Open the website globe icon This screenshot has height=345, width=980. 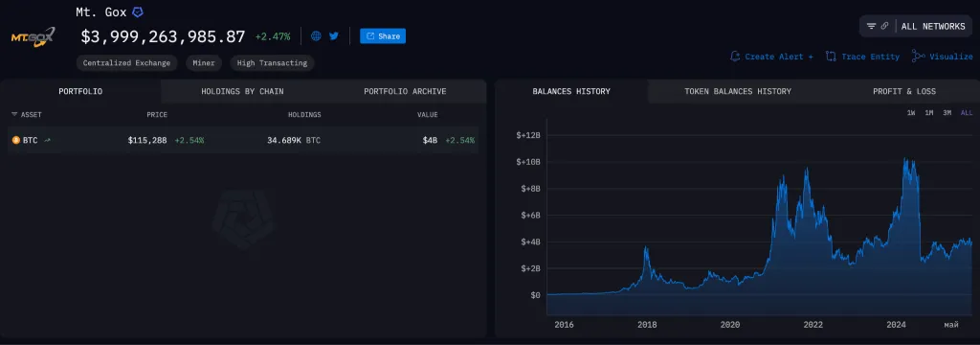click(x=316, y=36)
